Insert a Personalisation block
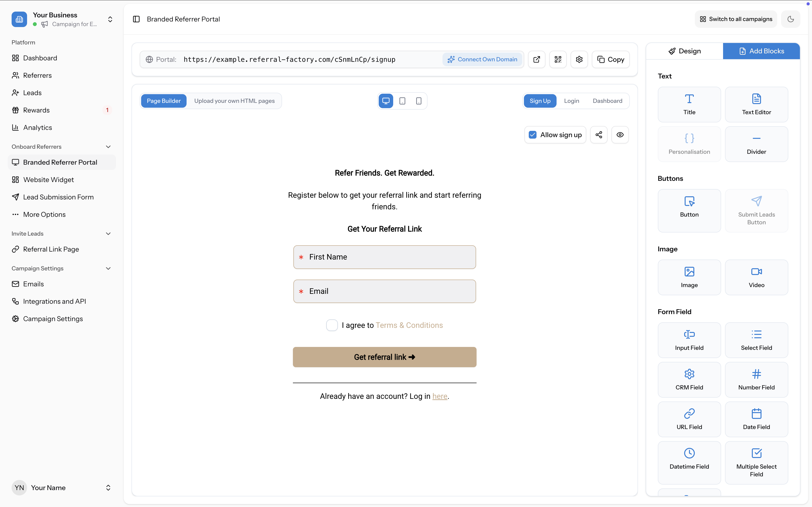Viewport: 812px width, 507px height. pos(689,143)
